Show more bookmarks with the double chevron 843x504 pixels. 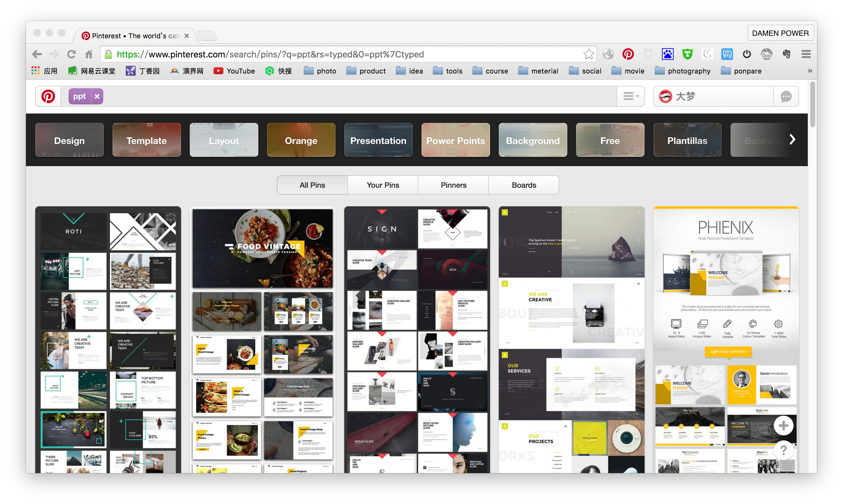(x=810, y=71)
